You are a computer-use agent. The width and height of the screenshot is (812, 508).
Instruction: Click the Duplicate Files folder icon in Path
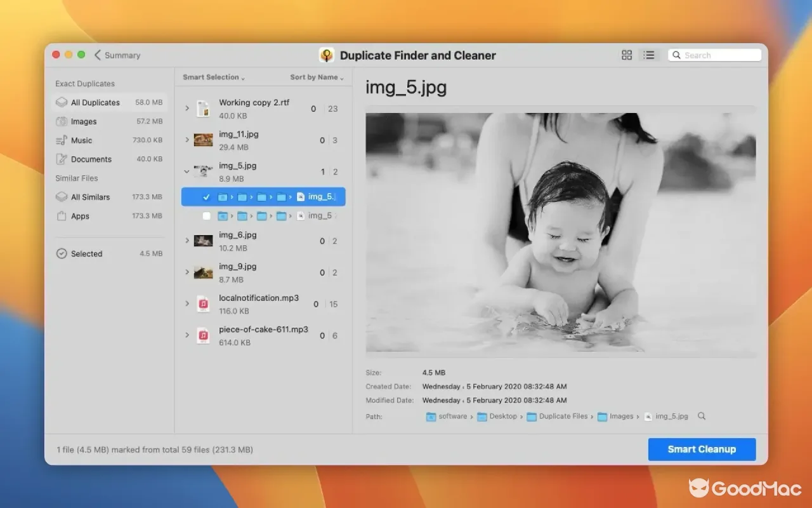532,417
